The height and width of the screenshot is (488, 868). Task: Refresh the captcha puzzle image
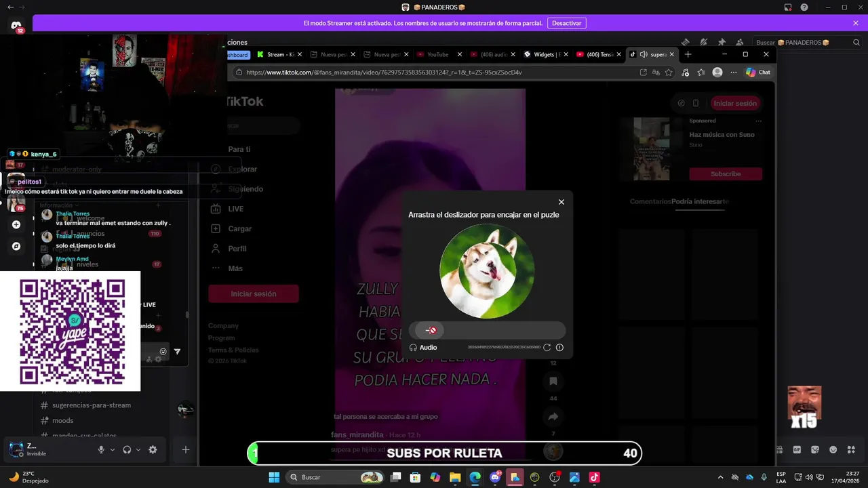click(547, 348)
